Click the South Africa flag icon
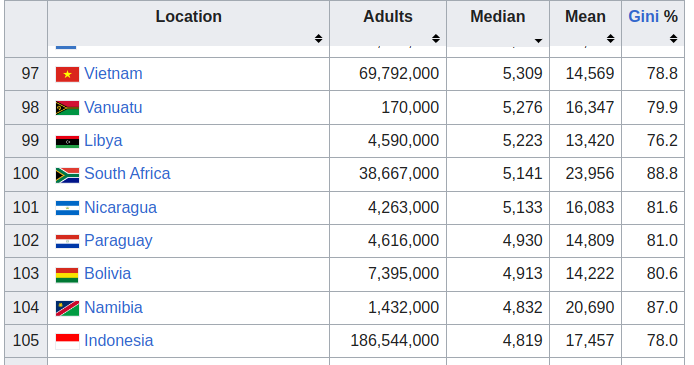 click(x=67, y=175)
